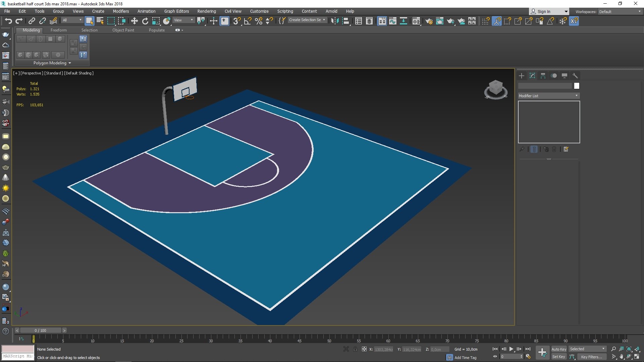644x362 pixels.
Task: Click the Align tool icon
Action: (345, 21)
